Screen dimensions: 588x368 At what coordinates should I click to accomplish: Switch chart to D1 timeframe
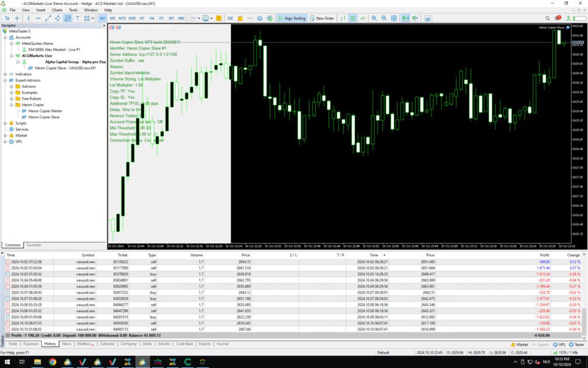pos(161,18)
